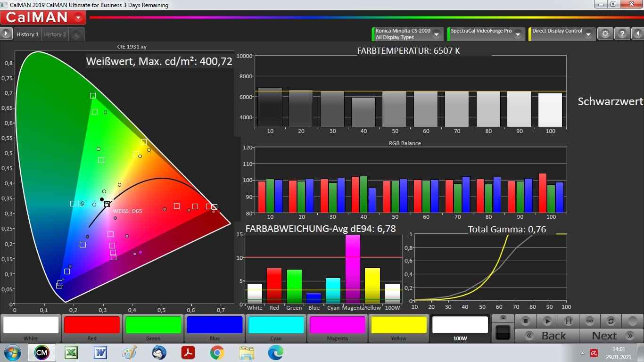Open Excel from the taskbar
The width and height of the screenshot is (644, 362).
coord(71,353)
